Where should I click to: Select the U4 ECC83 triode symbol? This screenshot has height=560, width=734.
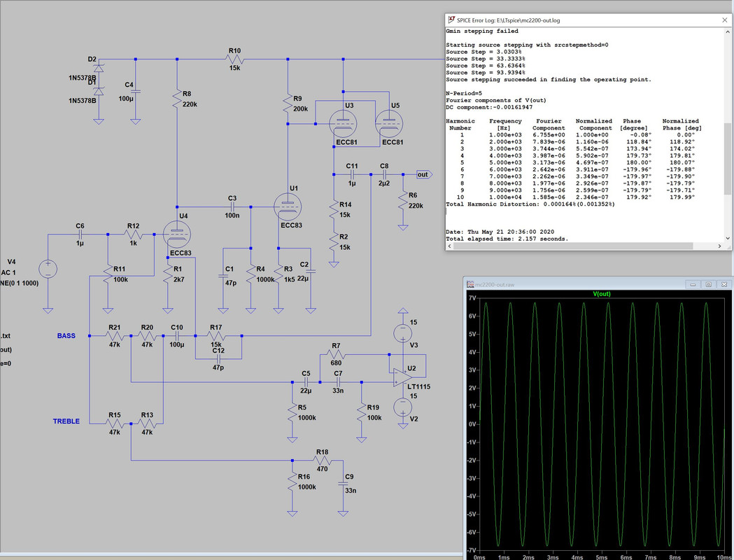(x=177, y=234)
